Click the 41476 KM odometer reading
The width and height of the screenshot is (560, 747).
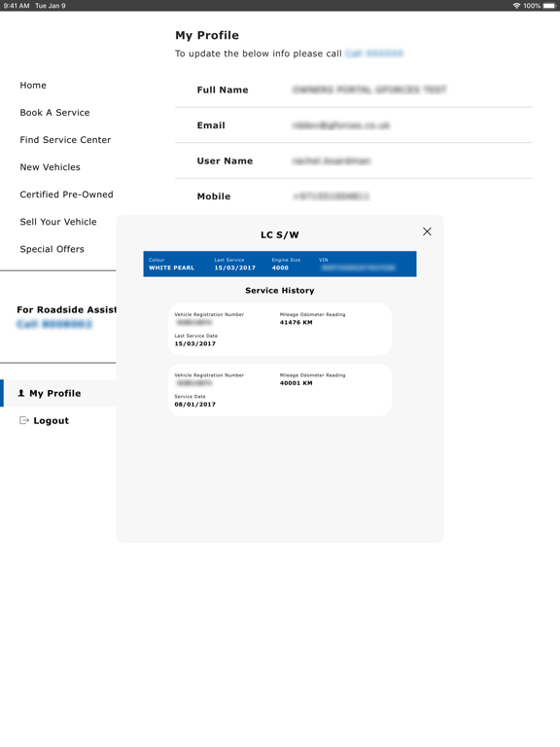click(297, 323)
